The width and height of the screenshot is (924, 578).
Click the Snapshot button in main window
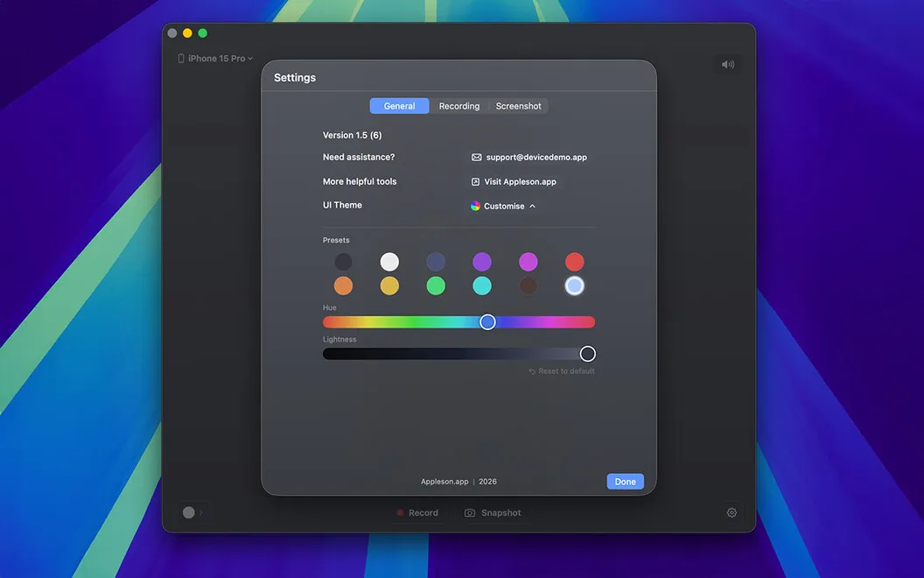[493, 512]
